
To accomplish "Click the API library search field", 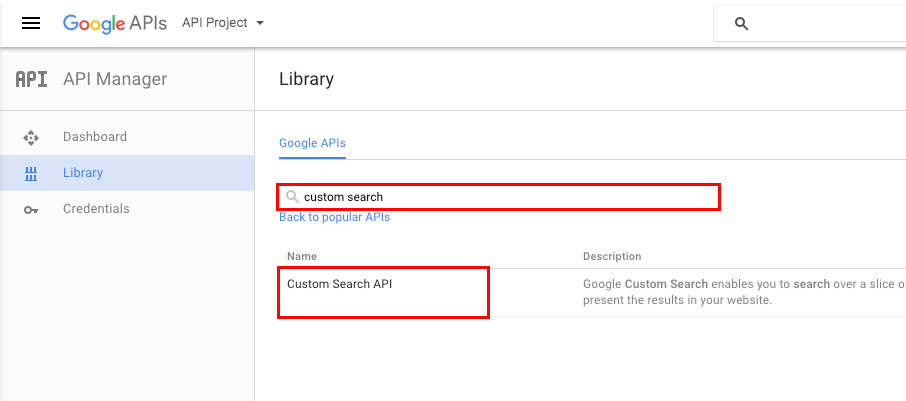I will point(499,197).
